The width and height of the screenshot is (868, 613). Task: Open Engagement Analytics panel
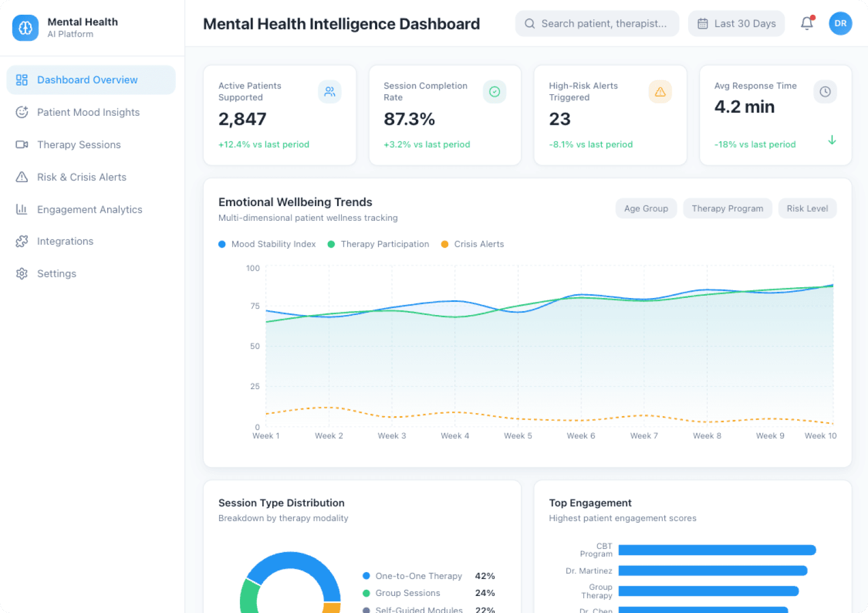pyautogui.click(x=90, y=209)
